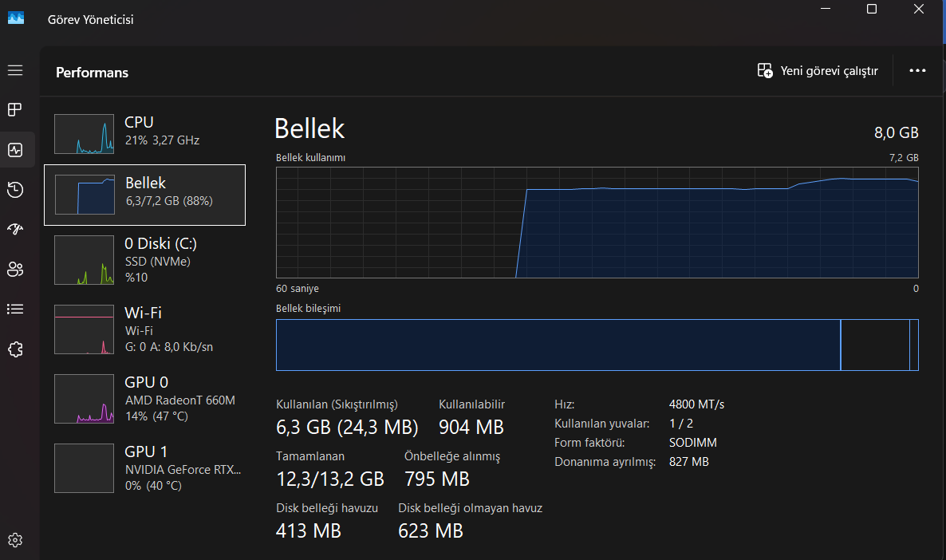The width and height of the screenshot is (946, 560).
Task: Open the App history page icon
Action: 15,190
